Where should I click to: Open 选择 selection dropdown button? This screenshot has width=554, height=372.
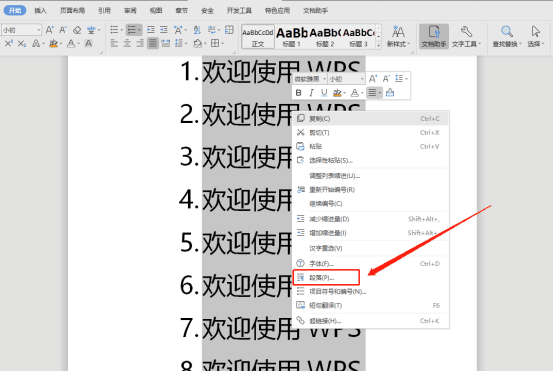pos(536,36)
